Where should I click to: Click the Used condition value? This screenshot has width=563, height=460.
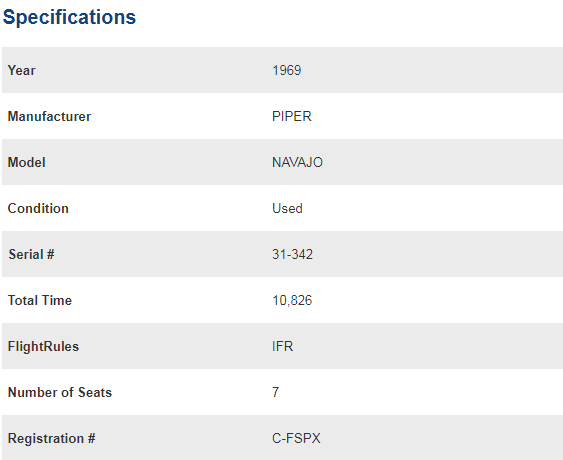[287, 208]
